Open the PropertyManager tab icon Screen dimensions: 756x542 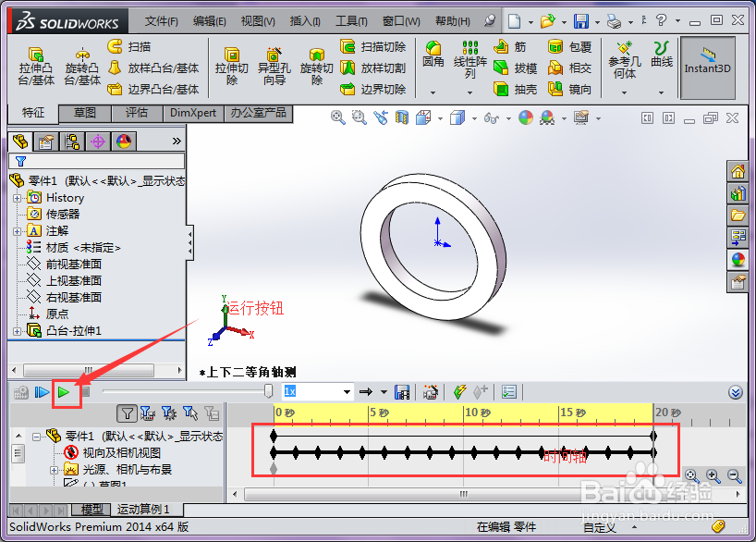pyautogui.click(x=46, y=142)
